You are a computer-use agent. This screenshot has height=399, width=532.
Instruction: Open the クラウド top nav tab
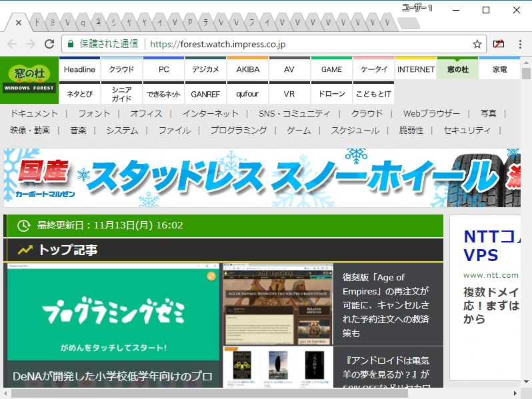pyautogui.click(x=121, y=69)
